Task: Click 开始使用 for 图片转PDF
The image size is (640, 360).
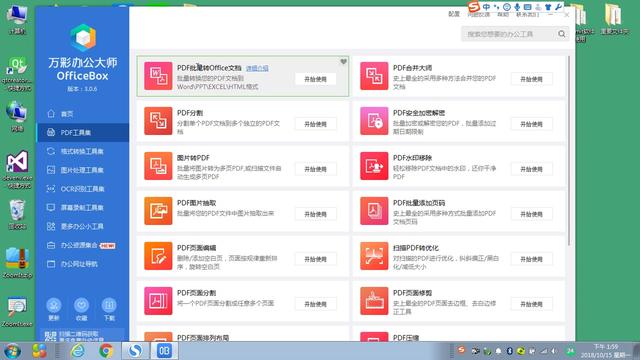Action: click(316, 169)
